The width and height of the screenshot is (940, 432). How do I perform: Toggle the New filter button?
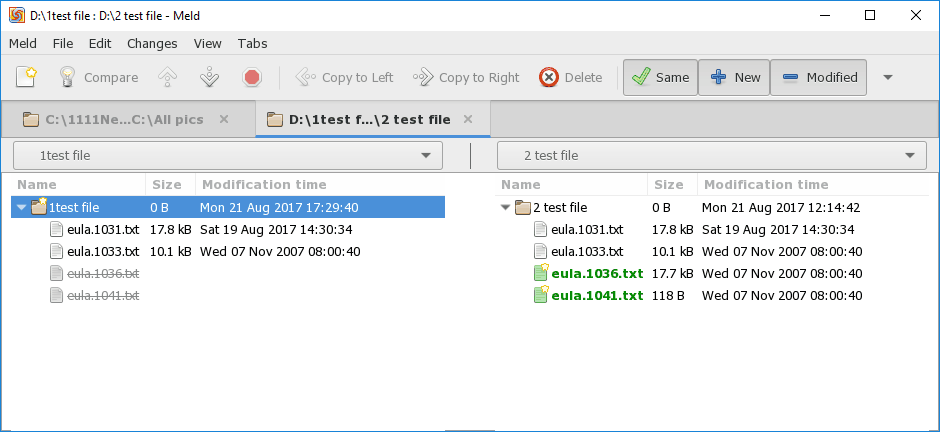(734, 77)
